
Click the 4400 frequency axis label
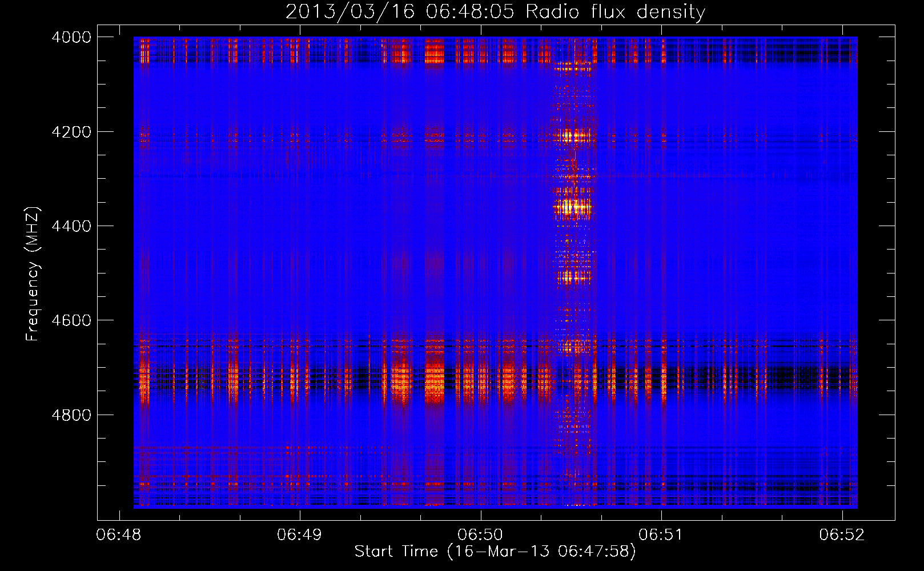71,226
